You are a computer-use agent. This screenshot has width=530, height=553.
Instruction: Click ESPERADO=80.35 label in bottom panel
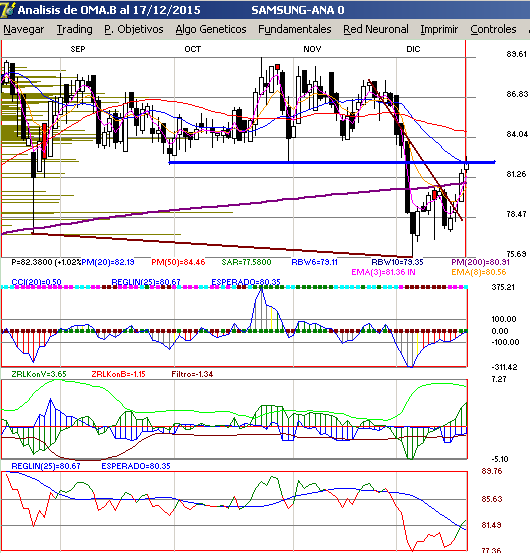[136, 466]
